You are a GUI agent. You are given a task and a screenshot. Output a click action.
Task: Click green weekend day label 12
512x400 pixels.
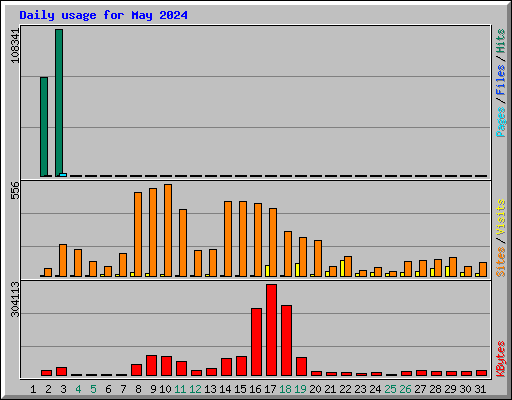195,389
